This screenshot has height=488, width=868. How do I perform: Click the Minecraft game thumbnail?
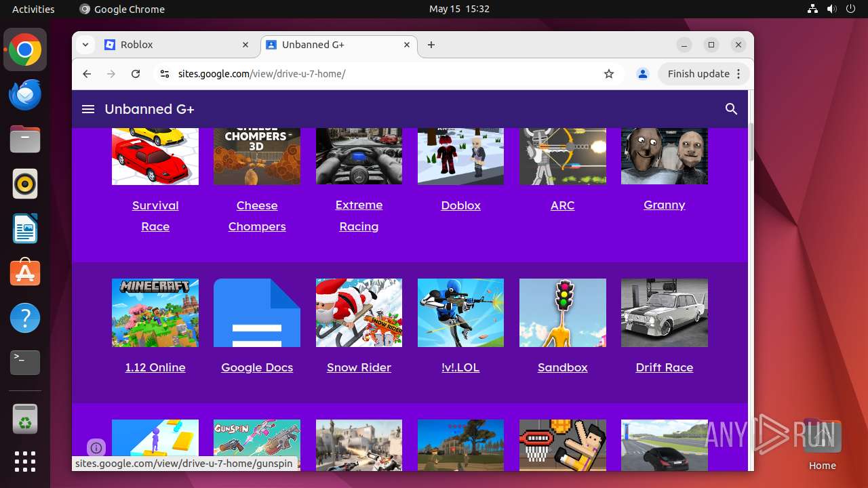[155, 312]
